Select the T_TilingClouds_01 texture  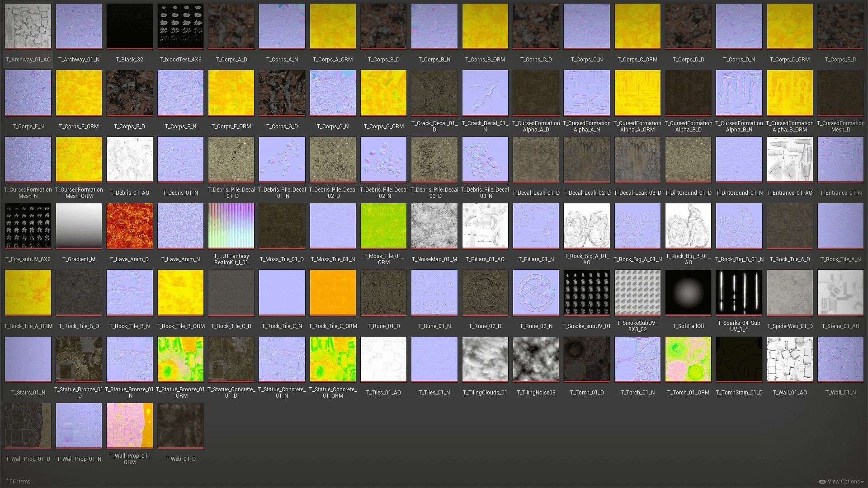click(x=485, y=359)
